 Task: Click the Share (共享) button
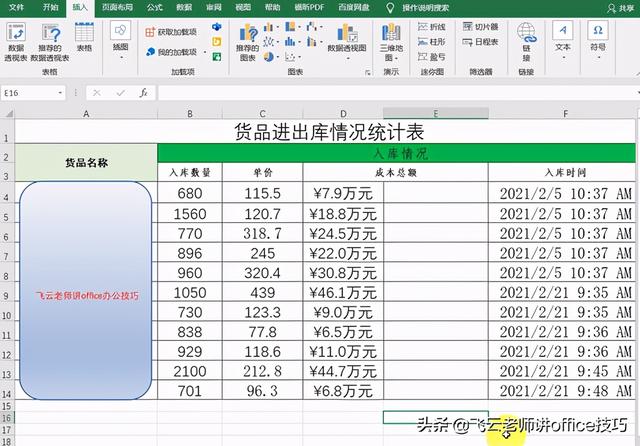pos(621,8)
